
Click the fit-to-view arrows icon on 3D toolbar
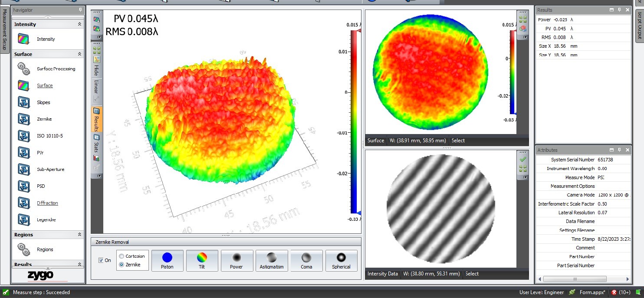(96, 50)
